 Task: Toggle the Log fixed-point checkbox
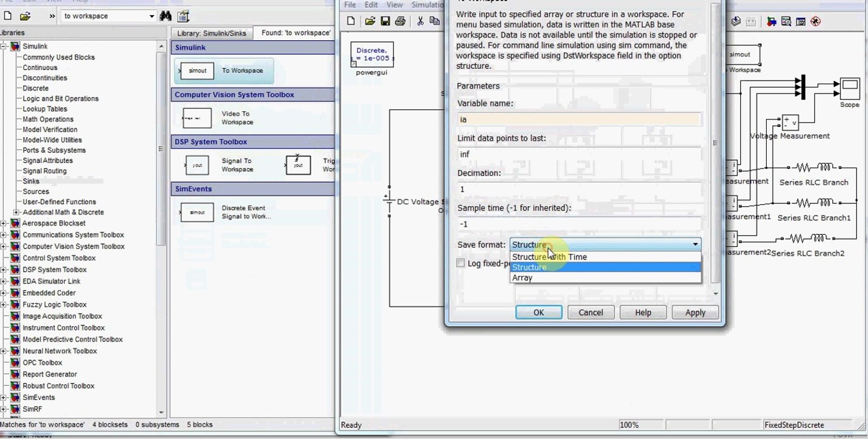(461, 263)
